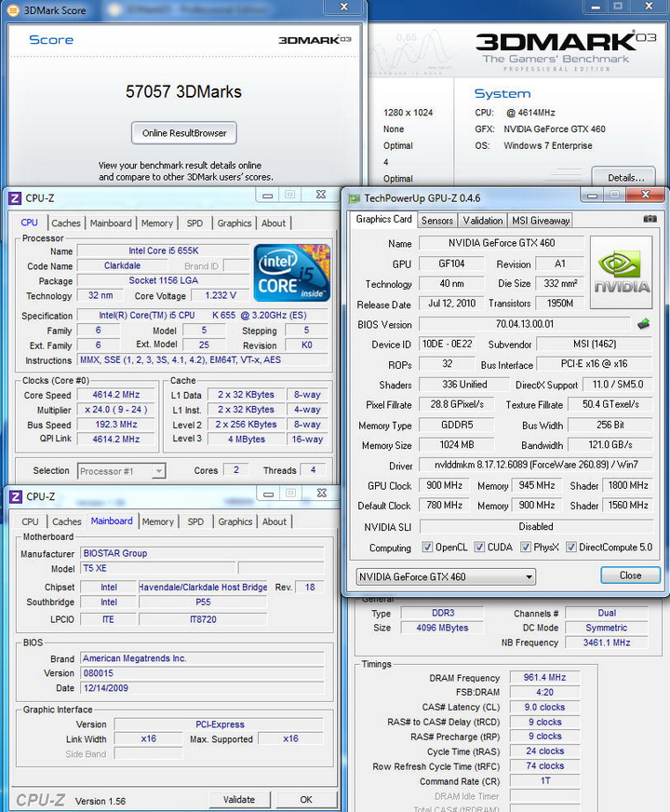This screenshot has width=670, height=812.
Task: Click the Multiplier x 24.0 value
Action: point(116,410)
